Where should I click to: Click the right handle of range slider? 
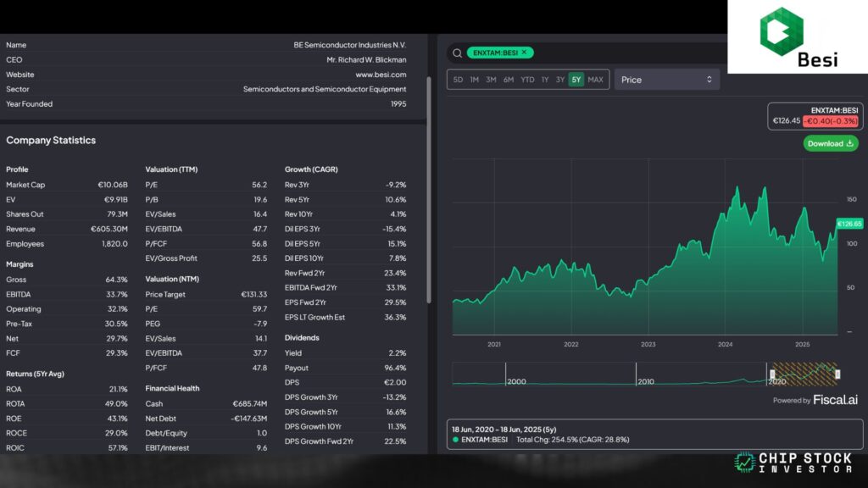tap(837, 374)
